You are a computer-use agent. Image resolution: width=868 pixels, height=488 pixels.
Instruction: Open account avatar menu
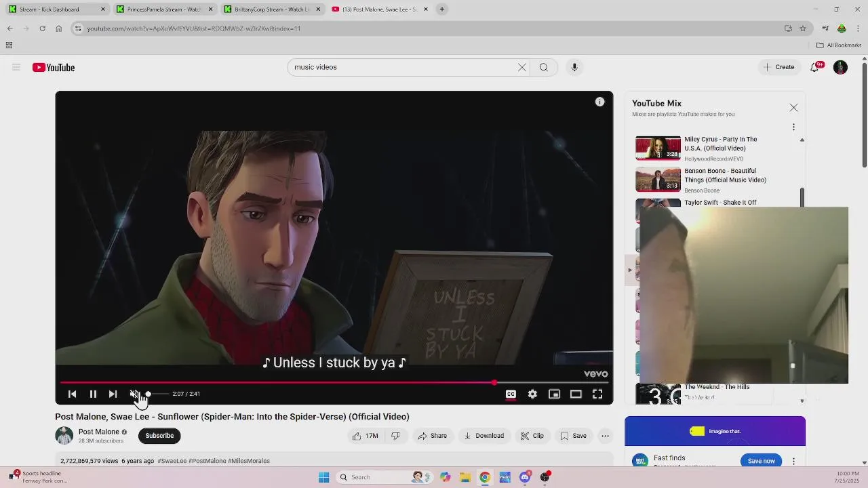point(840,67)
